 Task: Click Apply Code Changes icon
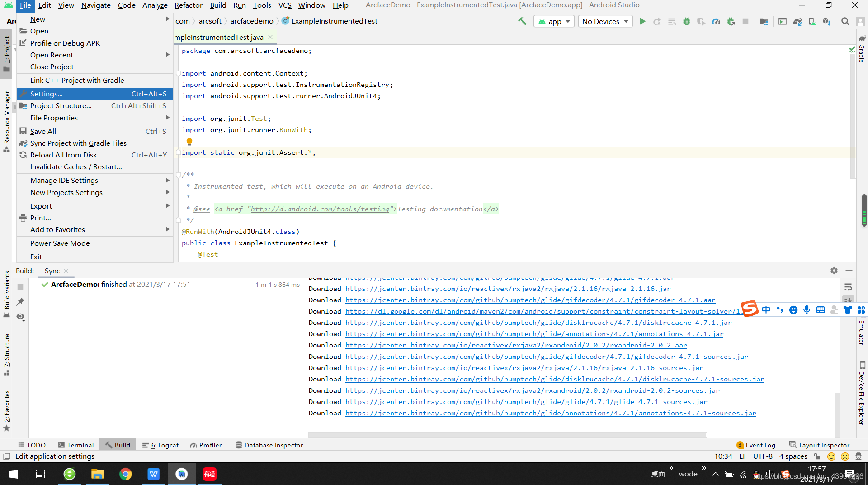coord(672,21)
